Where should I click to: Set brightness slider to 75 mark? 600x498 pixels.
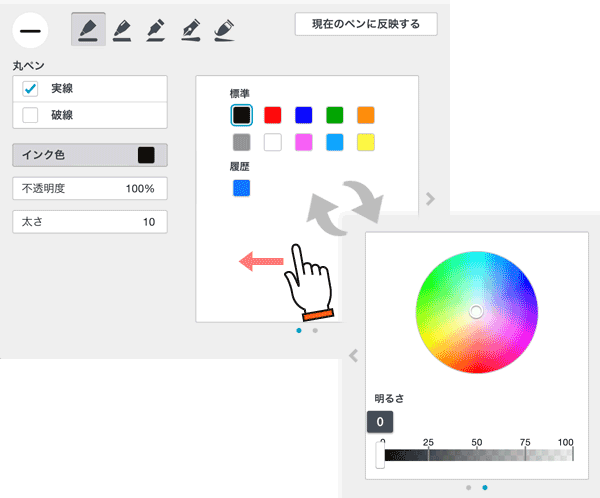(525, 455)
